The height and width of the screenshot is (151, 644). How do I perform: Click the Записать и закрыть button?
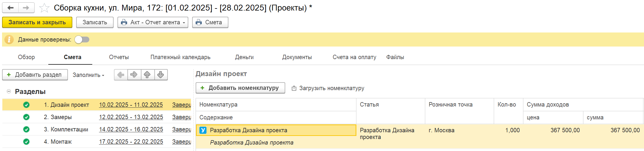point(37,22)
